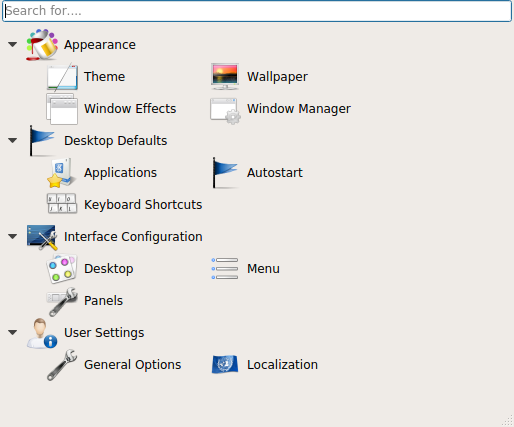The height and width of the screenshot is (427, 514).
Task: Open the Window Effects stacked windows icon
Action: 62,109
